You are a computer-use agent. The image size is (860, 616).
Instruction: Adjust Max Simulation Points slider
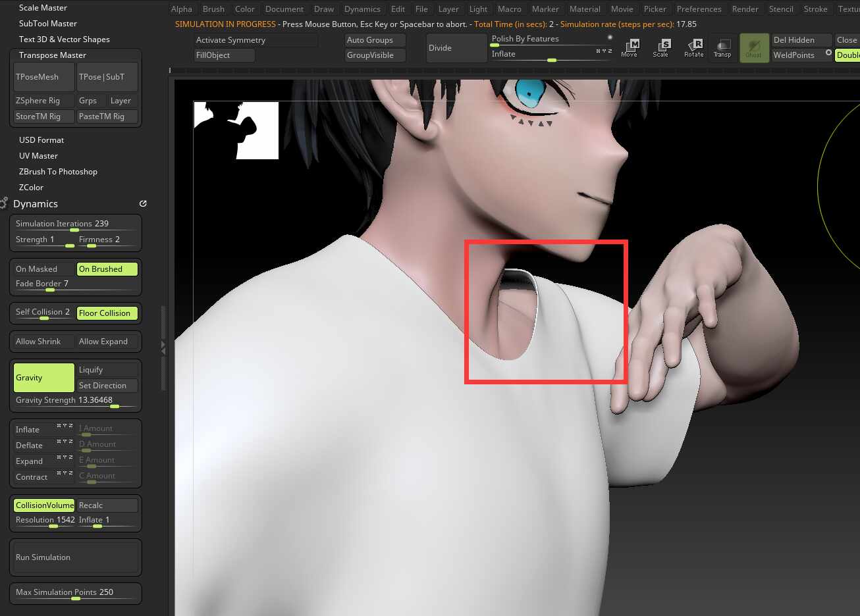click(75, 592)
